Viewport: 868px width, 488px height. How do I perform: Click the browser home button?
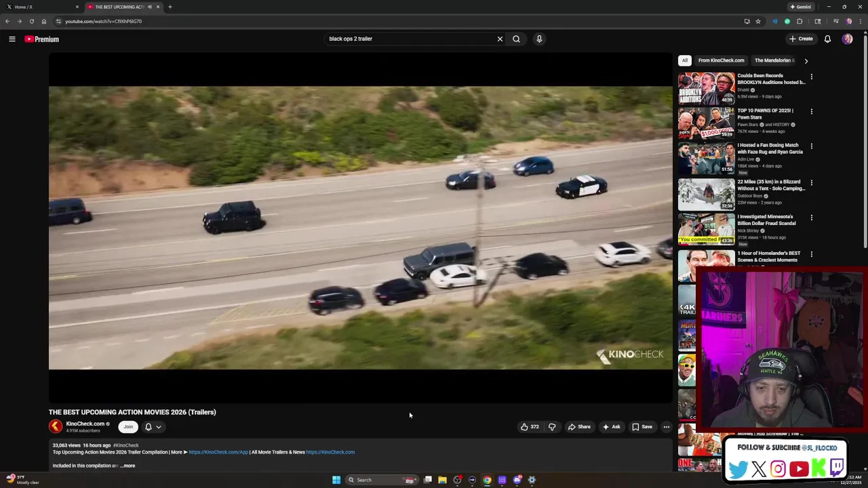click(44, 21)
